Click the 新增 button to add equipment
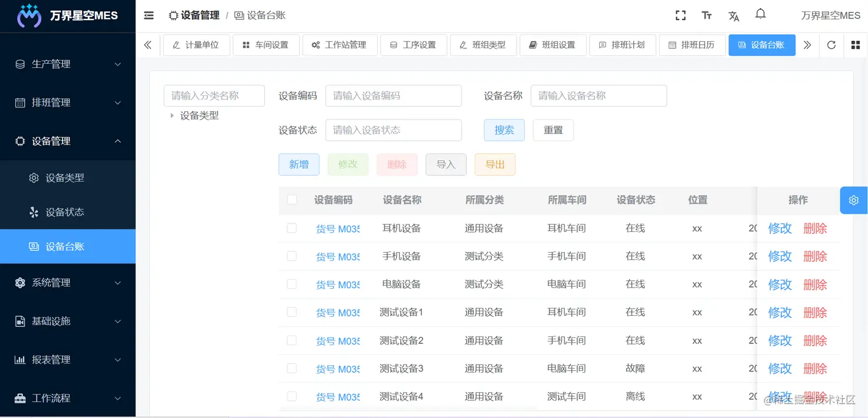The image size is (868, 418). pos(299,164)
